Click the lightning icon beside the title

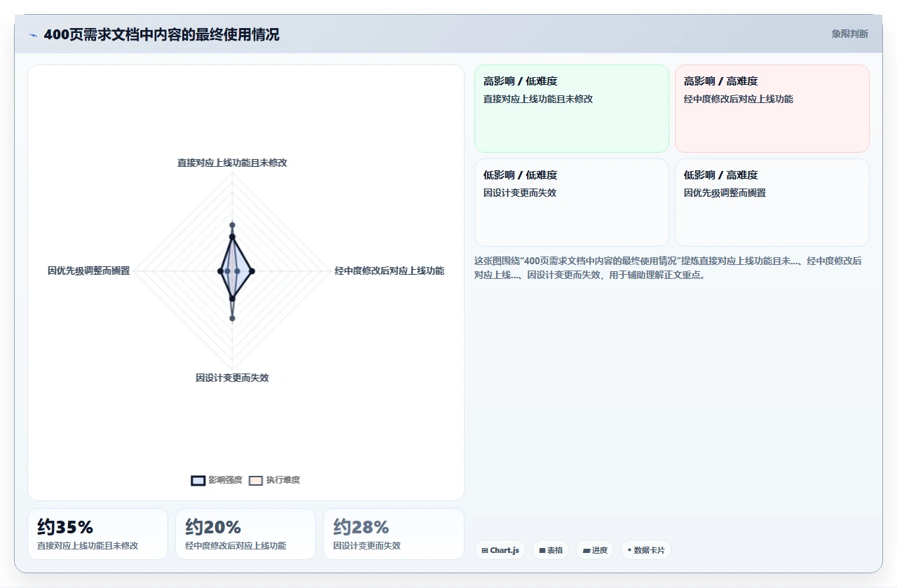33,34
